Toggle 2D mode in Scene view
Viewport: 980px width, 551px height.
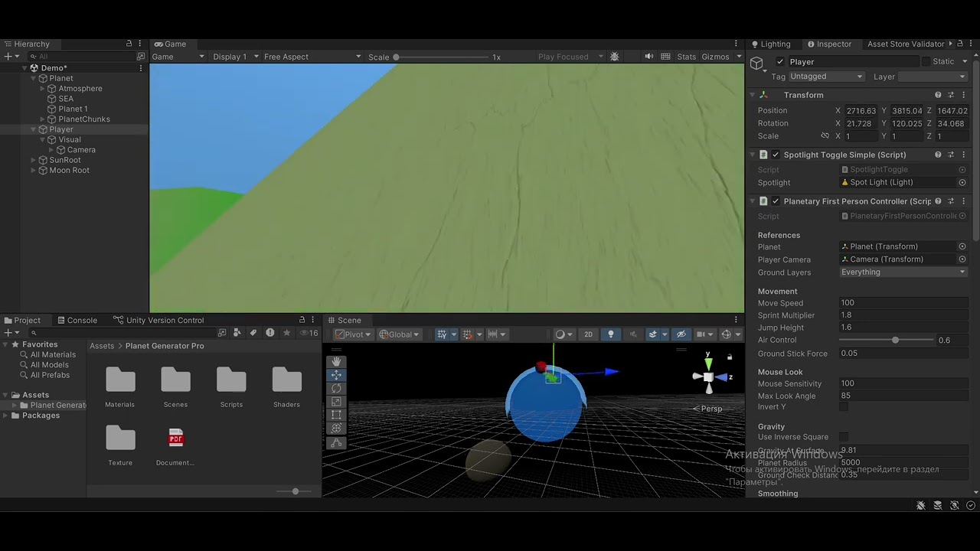tap(588, 334)
